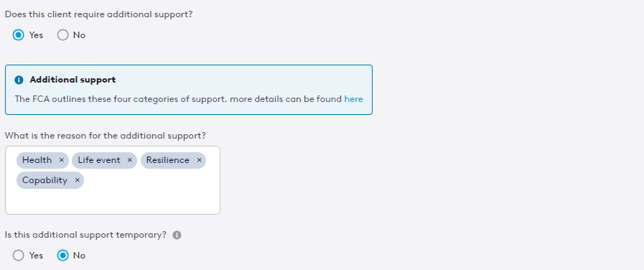
Task: Delete the Resilience tag via x icon
Action: pyautogui.click(x=199, y=160)
